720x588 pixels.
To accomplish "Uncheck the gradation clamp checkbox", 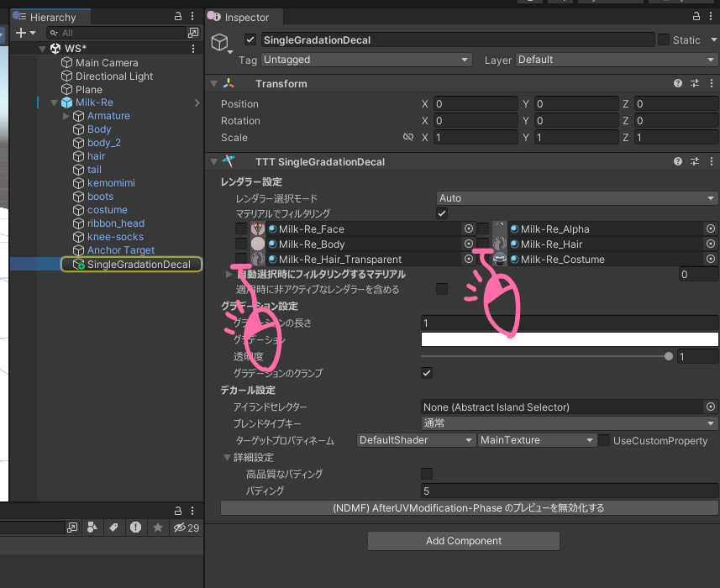I will (427, 373).
